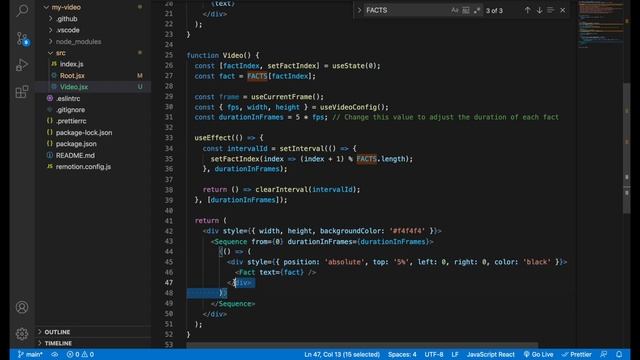This screenshot has width=640, height=360.
Task: Toggle Find in Selection icon
Action: point(551,10)
